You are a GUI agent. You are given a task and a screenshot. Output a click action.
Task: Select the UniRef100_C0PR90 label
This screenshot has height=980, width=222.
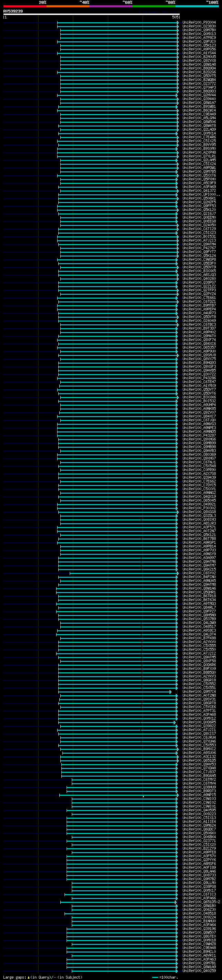pos(199,470)
